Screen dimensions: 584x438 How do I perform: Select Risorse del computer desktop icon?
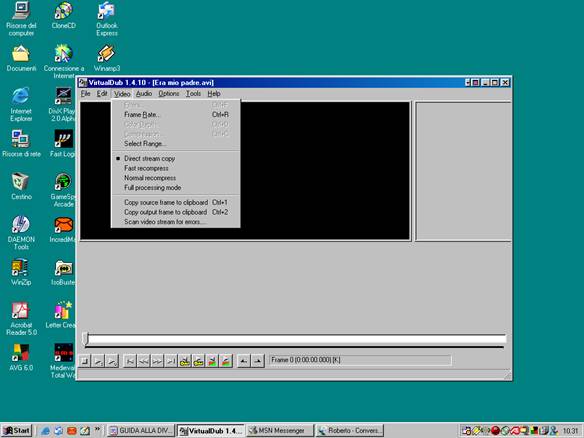click(21, 19)
